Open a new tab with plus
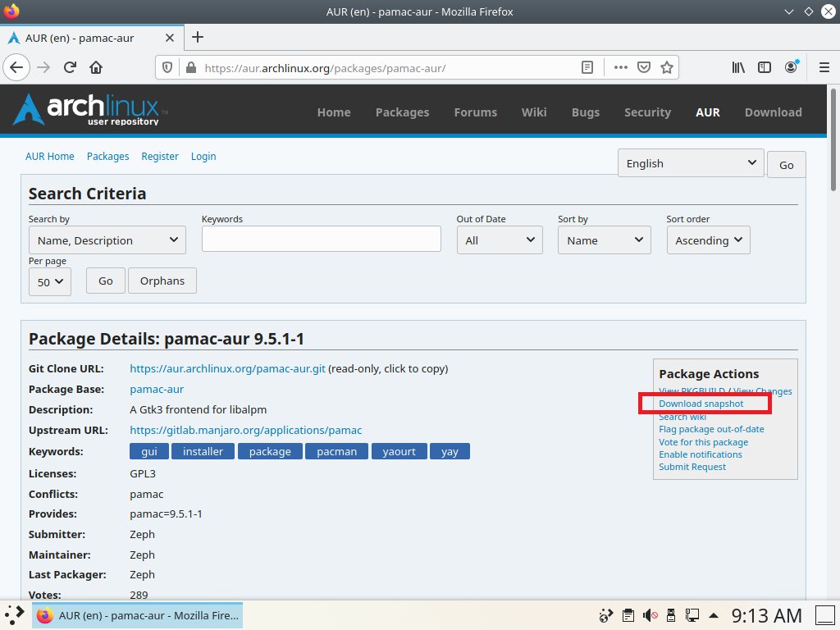 tap(198, 37)
